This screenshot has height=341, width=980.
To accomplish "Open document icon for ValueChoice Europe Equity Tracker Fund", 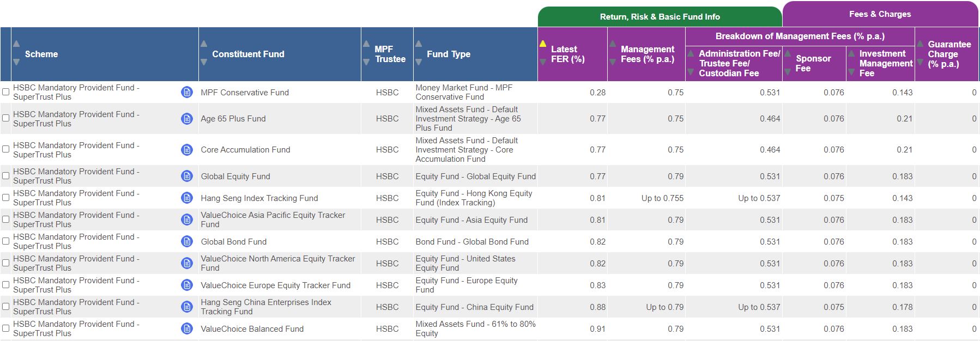I will 186,285.
